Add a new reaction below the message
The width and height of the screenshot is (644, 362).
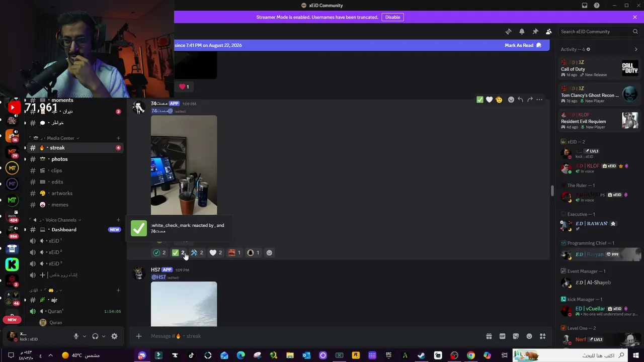click(269, 252)
